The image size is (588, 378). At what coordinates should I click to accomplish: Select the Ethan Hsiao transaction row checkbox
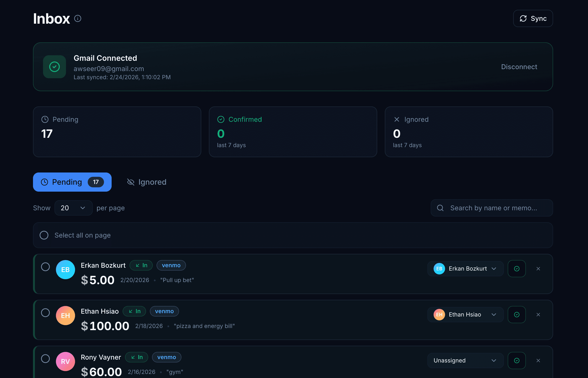[x=45, y=313]
